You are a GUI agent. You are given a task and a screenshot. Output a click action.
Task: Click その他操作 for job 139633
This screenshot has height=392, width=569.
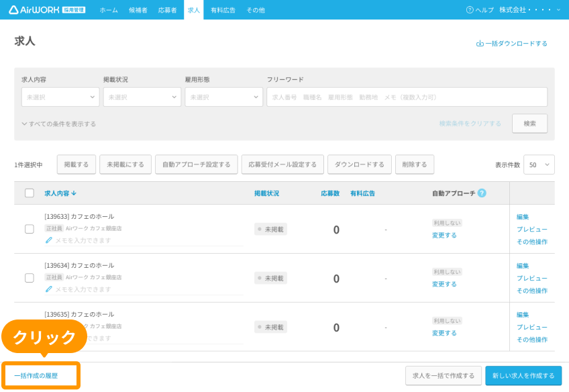[532, 242]
